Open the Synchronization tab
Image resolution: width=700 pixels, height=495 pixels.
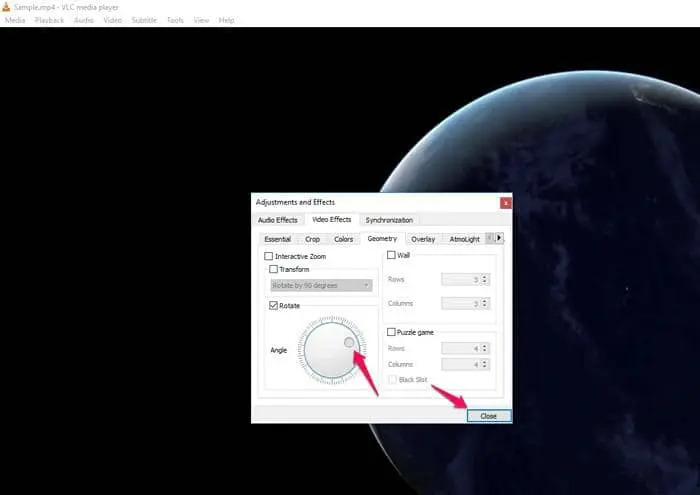(x=388, y=220)
